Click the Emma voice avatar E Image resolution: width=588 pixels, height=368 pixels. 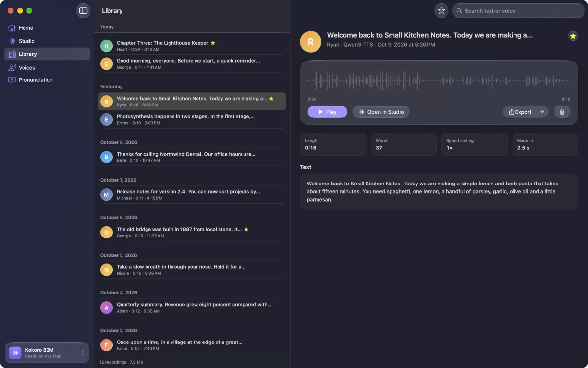pos(106,119)
